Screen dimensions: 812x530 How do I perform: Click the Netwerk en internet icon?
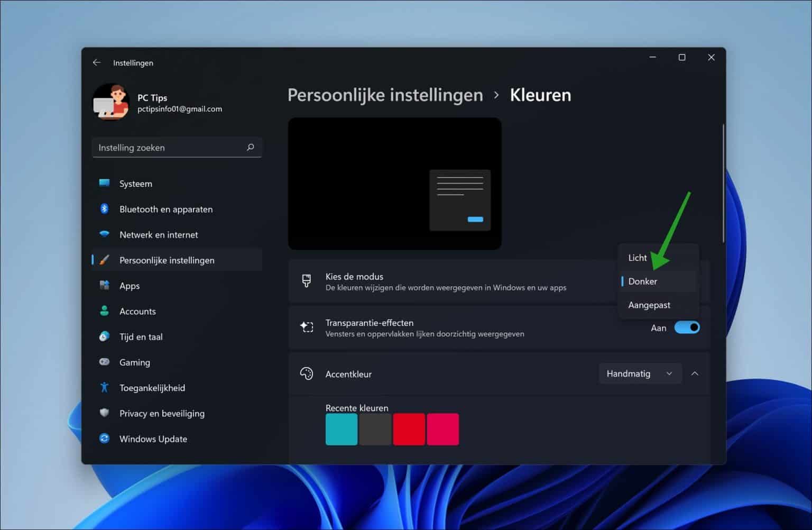(x=105, y=234)
